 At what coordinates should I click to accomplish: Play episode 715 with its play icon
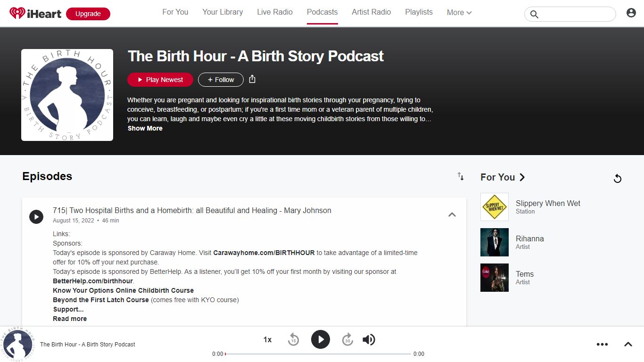36,217
